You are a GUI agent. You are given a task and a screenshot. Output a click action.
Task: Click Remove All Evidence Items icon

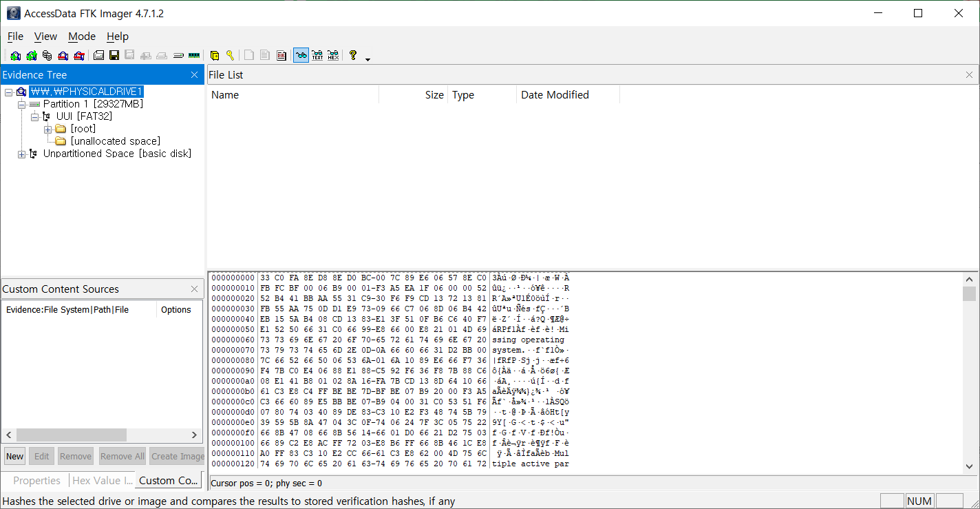[78, 56]
